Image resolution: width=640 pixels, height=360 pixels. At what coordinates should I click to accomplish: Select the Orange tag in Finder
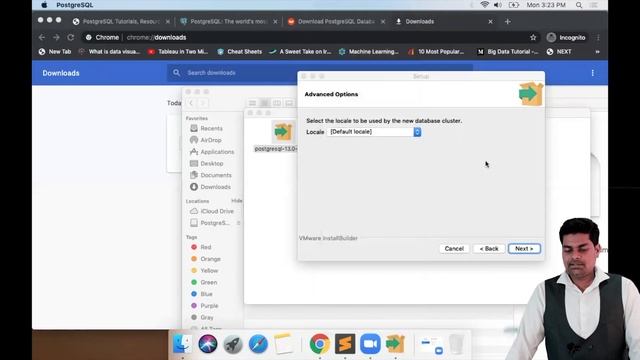tap(206, 259)
